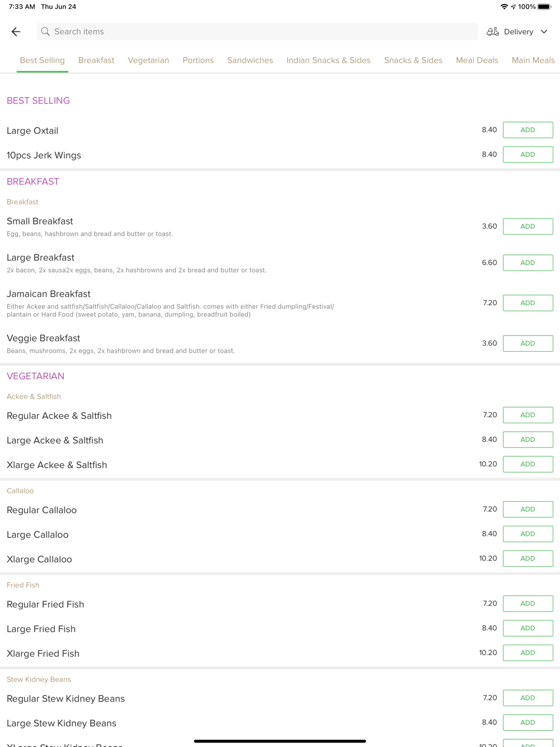Expand the Delivery dropdown chevron

click(x=544, y=32)
